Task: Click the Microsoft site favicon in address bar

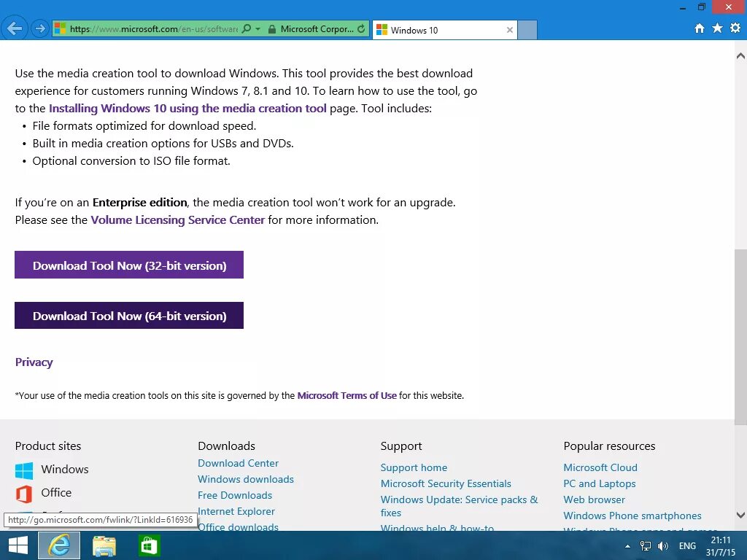Action: pos(60,28)
